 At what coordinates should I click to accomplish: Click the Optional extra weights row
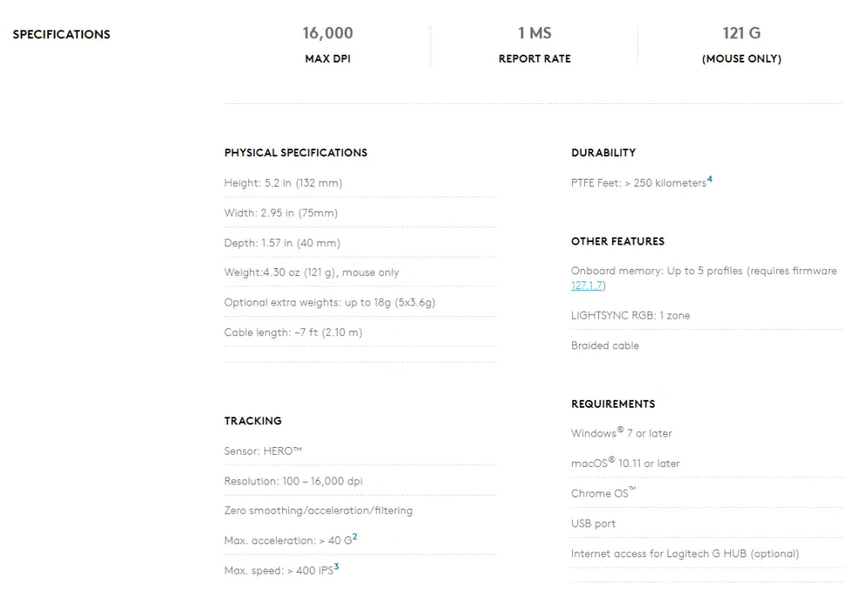360,303
